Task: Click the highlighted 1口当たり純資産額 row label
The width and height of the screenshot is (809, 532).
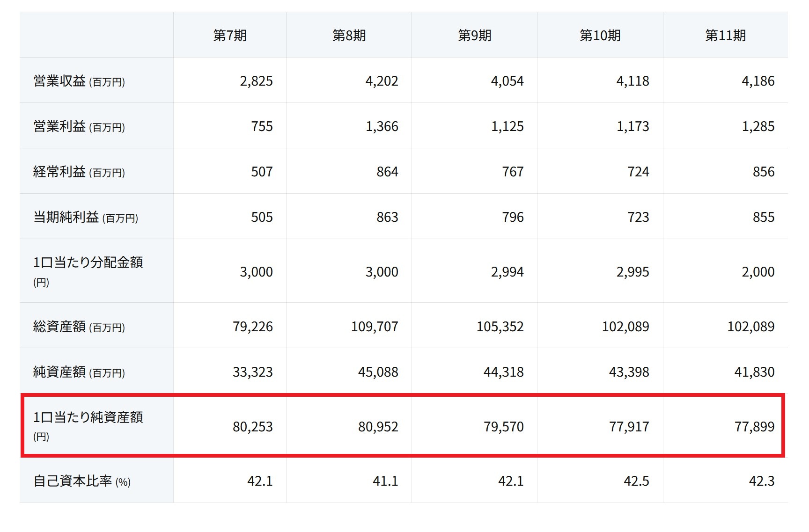Action: 88,417
